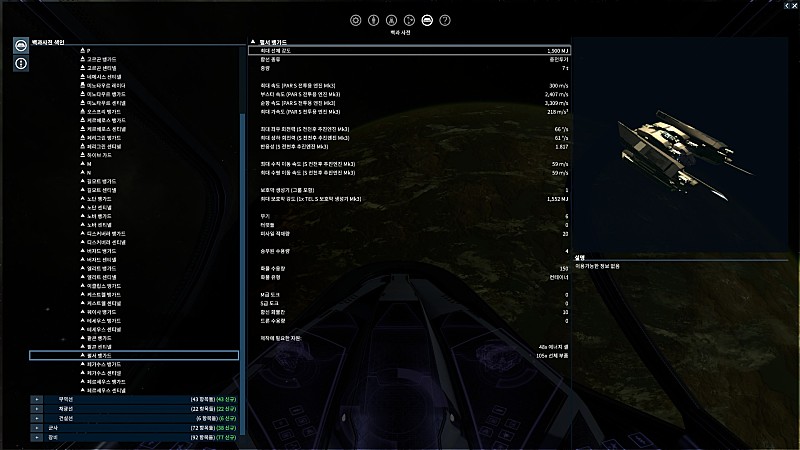The height and width of the screenshot is (450, 800).
Task: Click the ship icon beside 디스커버러 뱅가드
Action: click(83, 233)
